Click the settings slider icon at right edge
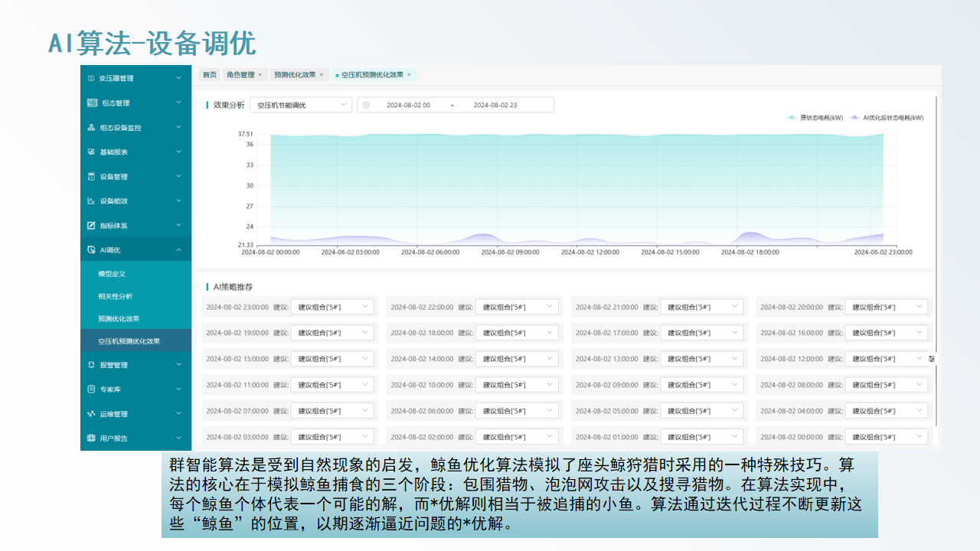This screenshot has height=551, width=980. point(932,358)
